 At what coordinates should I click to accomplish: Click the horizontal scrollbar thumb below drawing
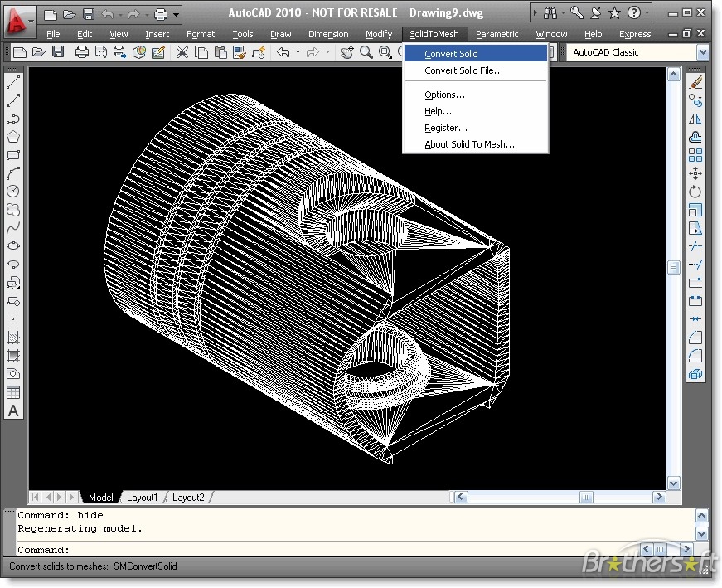(586, 497)
